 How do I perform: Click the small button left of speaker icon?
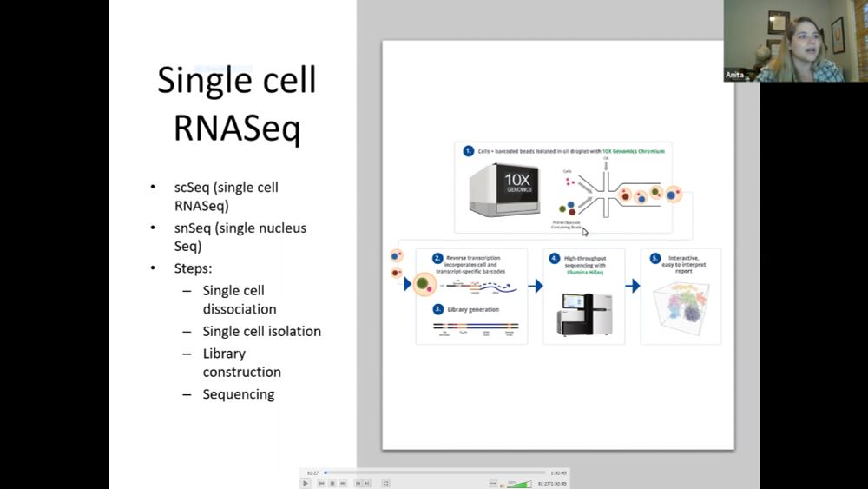point(493,483)
